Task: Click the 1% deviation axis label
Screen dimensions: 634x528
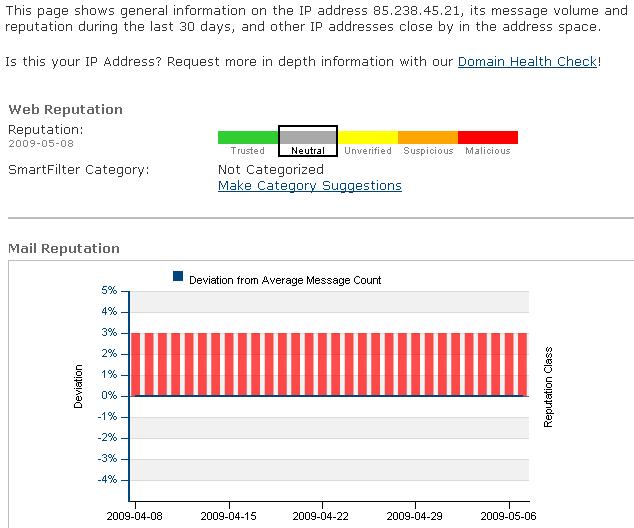Action: pyautogui.click(x=109, y=374)
